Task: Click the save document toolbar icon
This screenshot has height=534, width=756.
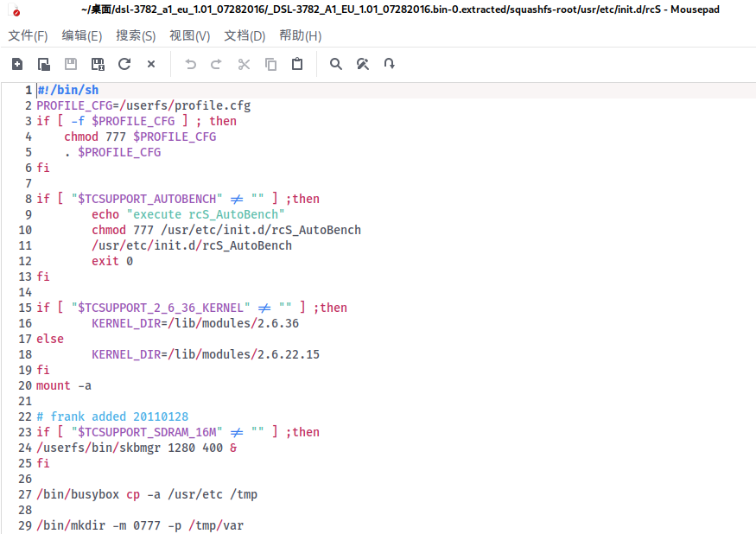Action: pyautogui.click(x=71, y=64)
